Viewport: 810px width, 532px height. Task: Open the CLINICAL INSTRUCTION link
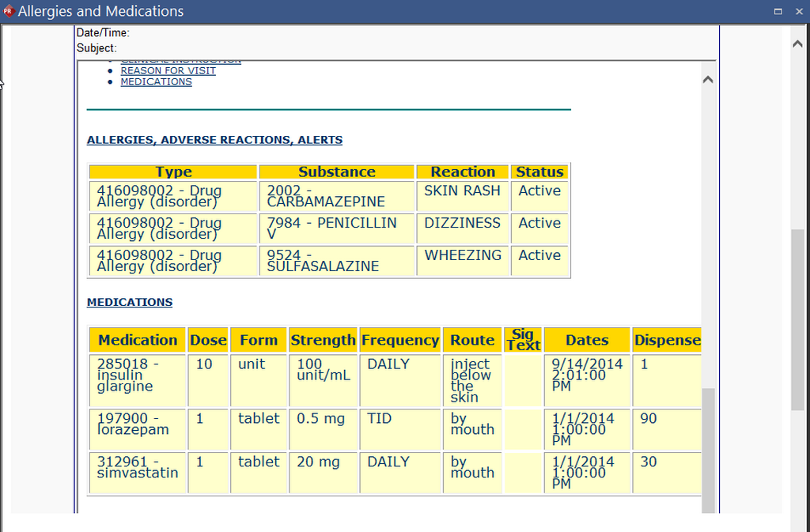pos(180,58)
